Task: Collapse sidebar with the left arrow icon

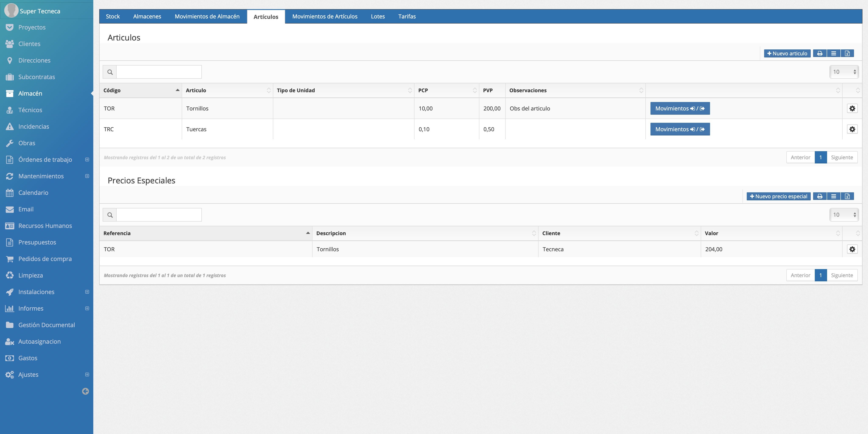Action: pyautogui.click(x=85, y=391)
